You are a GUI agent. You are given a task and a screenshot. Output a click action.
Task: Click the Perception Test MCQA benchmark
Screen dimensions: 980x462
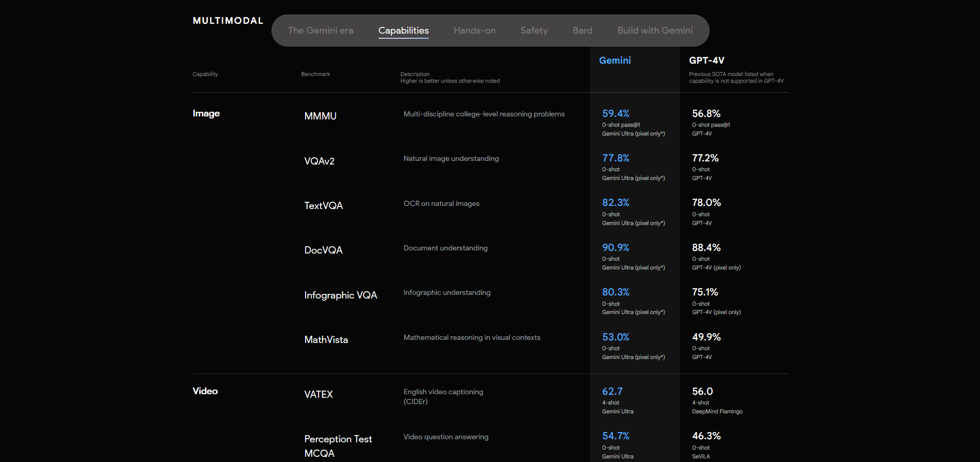(338, 446)
